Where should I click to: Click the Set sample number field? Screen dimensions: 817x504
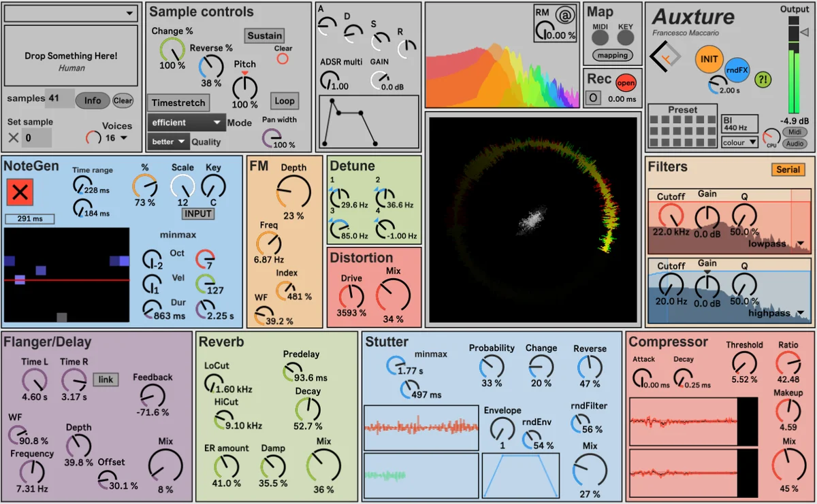(36, 137)
